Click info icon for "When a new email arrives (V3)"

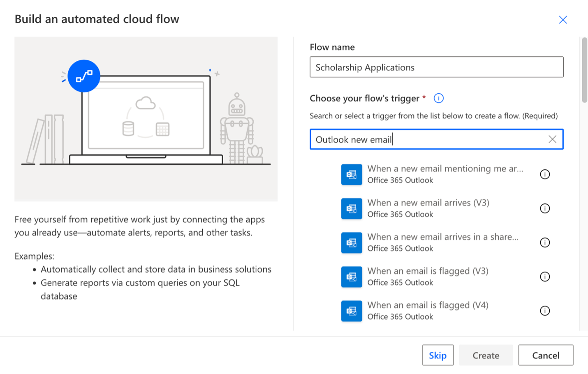coord(545,208)
